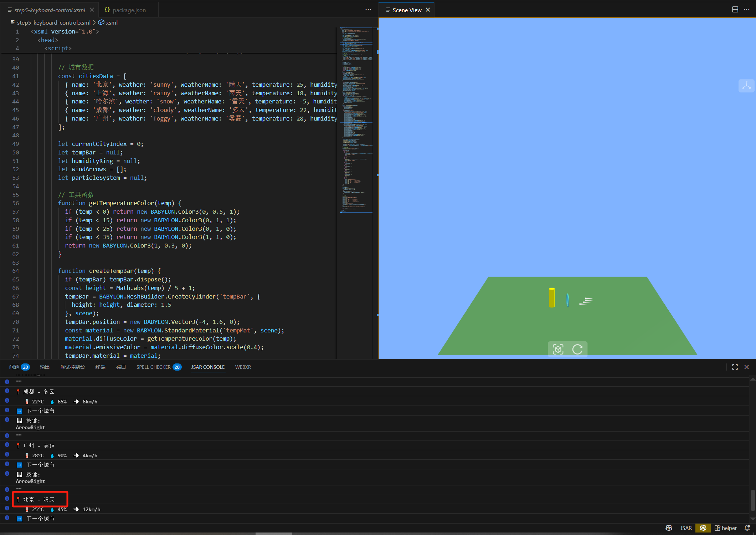Open notifications bell in status bar
Screen dimensions: 756x535
pyautogui.click(x=747, y=528)
